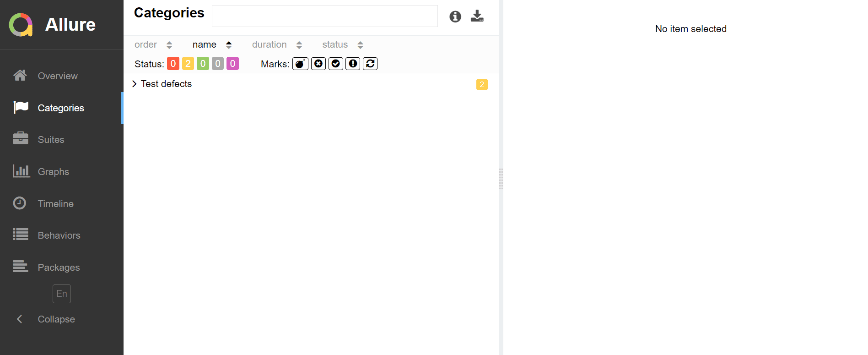Image resolution: width=868 pixels, height=355 pixels.
Task: Toggle the x-circle mark filter
Action: [318, 64]
